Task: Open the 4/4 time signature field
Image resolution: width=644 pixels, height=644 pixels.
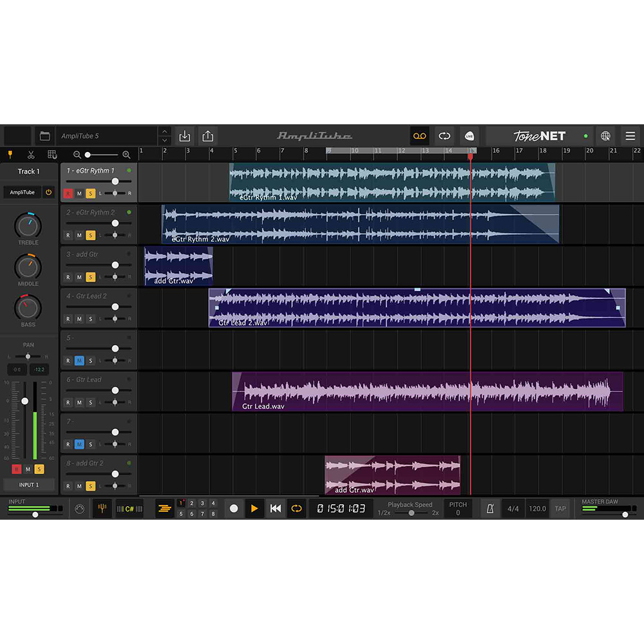Action: click(513, 509)
